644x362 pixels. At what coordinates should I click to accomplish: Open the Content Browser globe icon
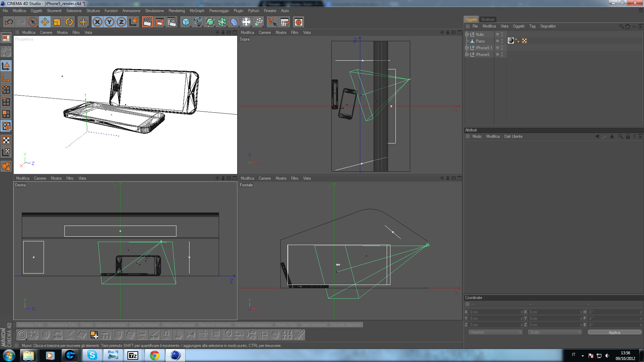pyautogui.click(x=298, y=22)
